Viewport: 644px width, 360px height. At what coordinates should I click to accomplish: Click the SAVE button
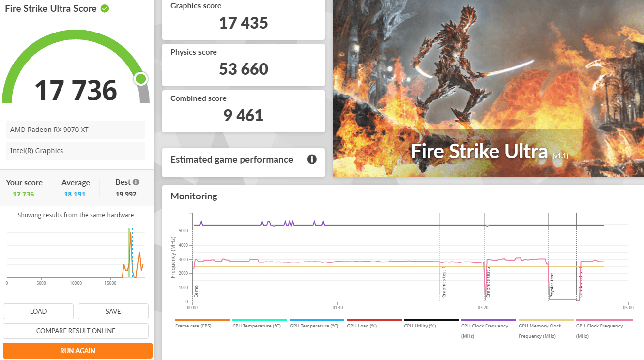point(113,311)
